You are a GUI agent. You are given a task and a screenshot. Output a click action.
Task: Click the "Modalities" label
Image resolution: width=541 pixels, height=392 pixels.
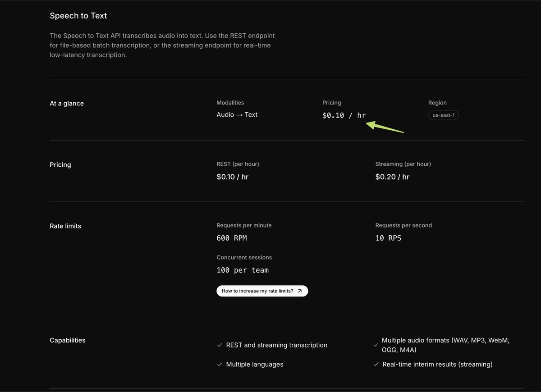[230, 103]
